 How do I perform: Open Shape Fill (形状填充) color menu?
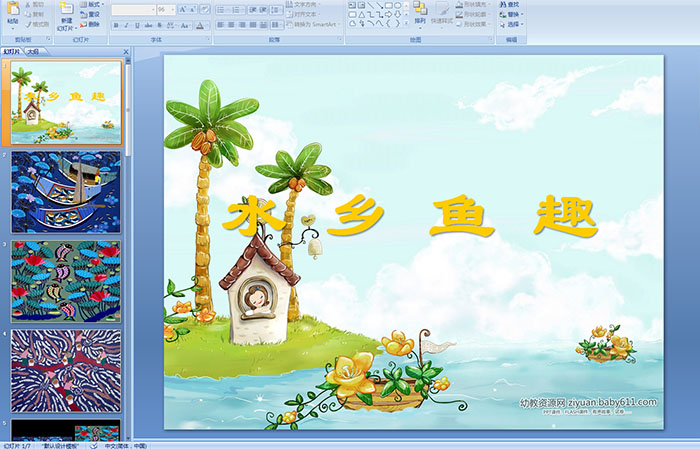pos(474,4)
